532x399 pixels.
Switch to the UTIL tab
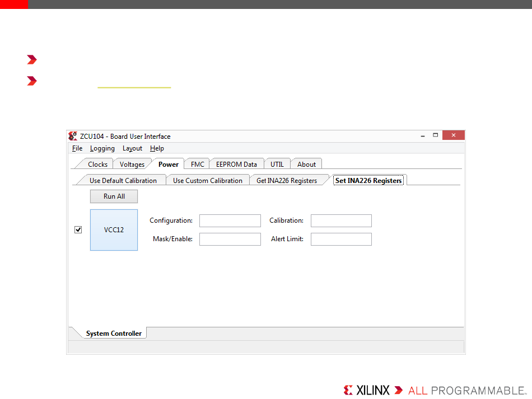[277, 164]
